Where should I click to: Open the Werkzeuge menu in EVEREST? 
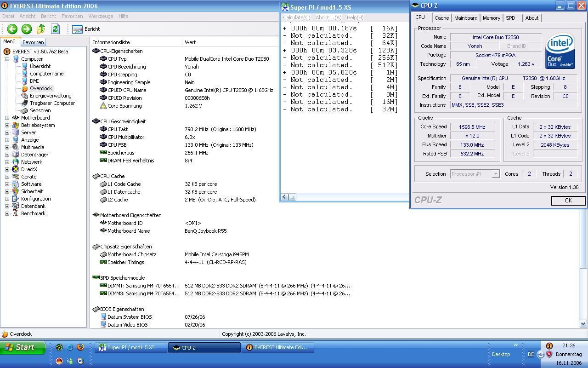[x=101, y=16]
